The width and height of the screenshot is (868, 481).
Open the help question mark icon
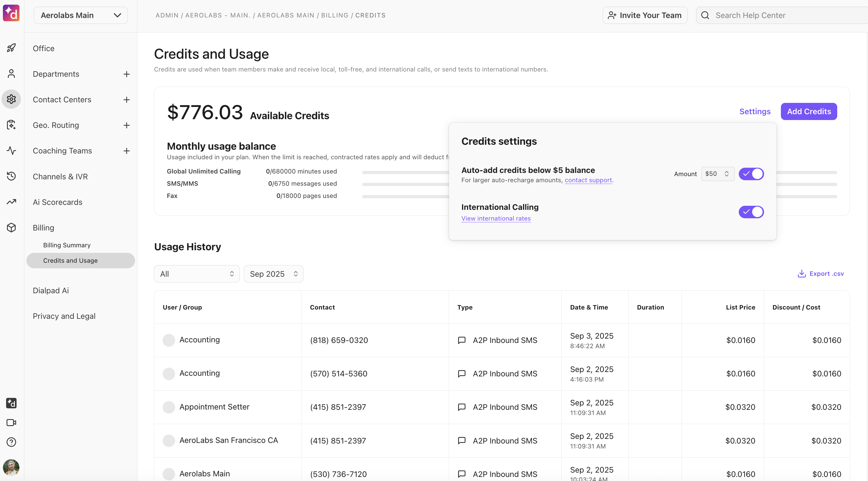[x=11, y=442]
